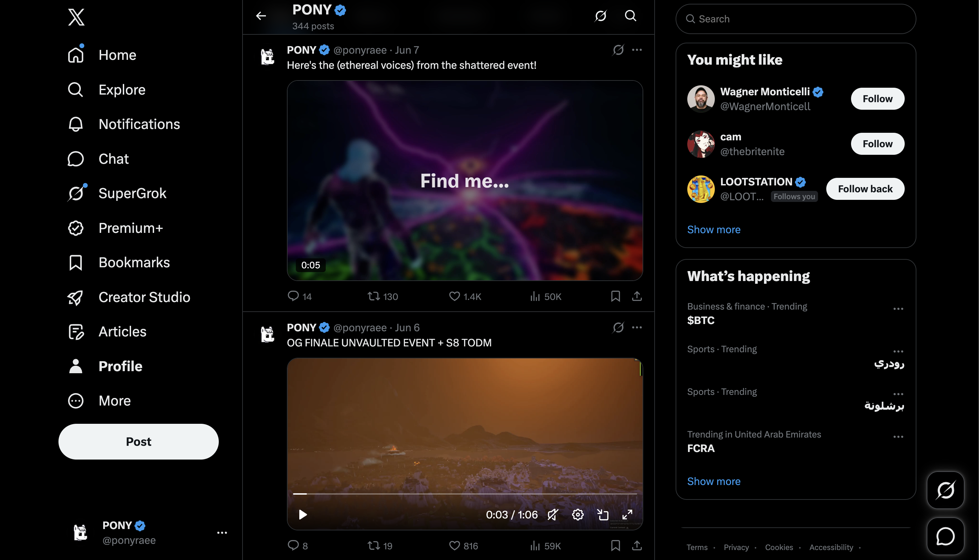Open Creator Studio
The height and width of the screenshot is (560, 979).
[x=129, y=297]
